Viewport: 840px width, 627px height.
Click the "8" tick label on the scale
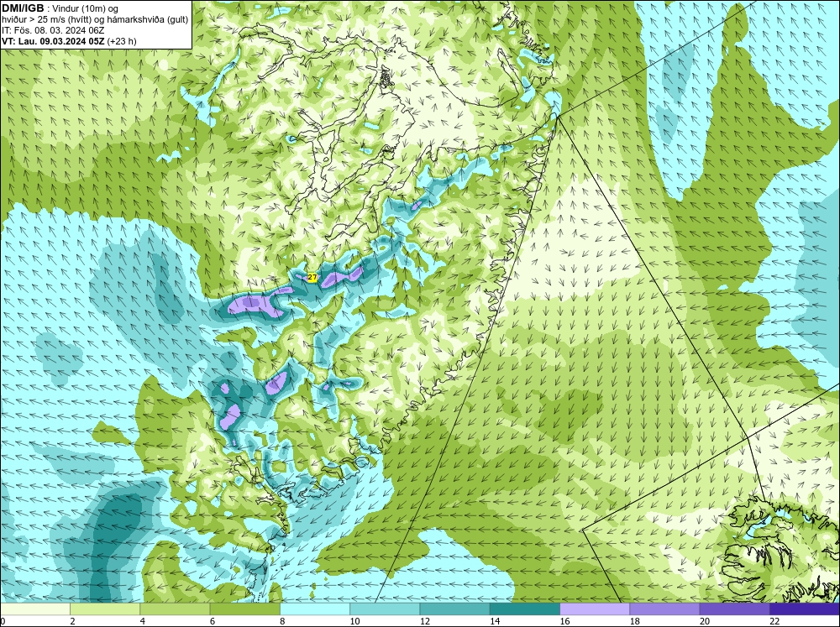click(282, 621)
